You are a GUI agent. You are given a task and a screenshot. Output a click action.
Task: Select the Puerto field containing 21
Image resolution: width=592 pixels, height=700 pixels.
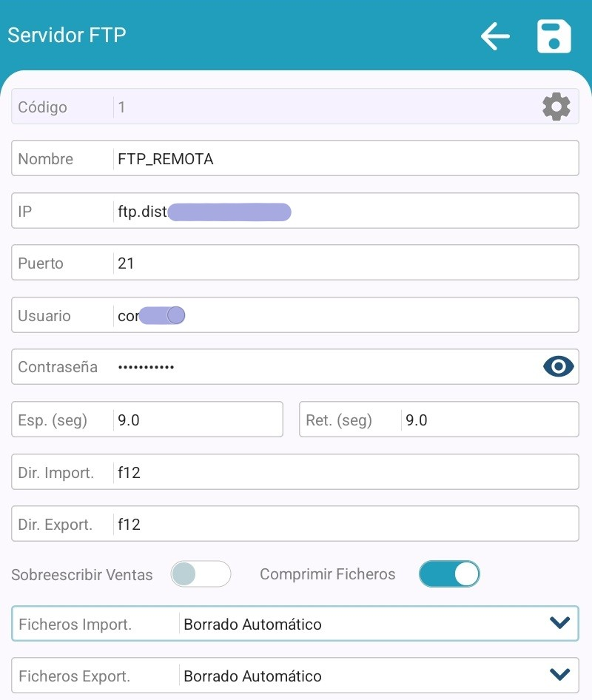(x=344, y=263)
